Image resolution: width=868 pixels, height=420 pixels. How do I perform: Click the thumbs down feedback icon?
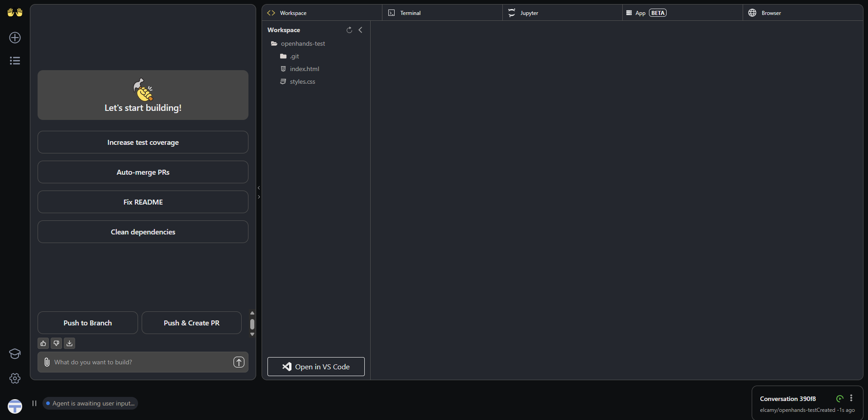click(x=57, y=344)
